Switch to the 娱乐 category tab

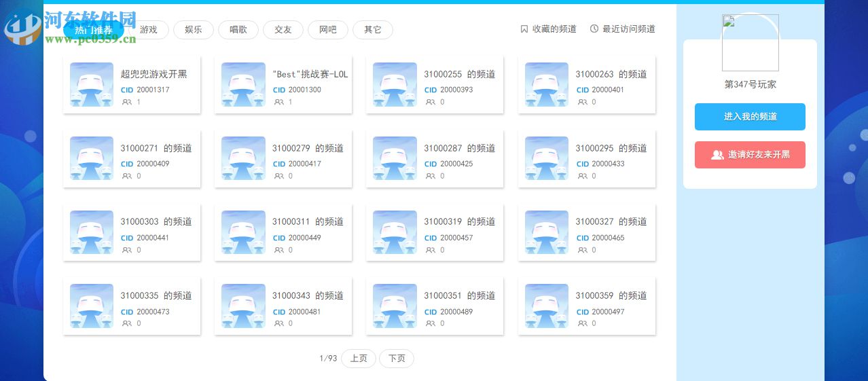pos(194,30)
